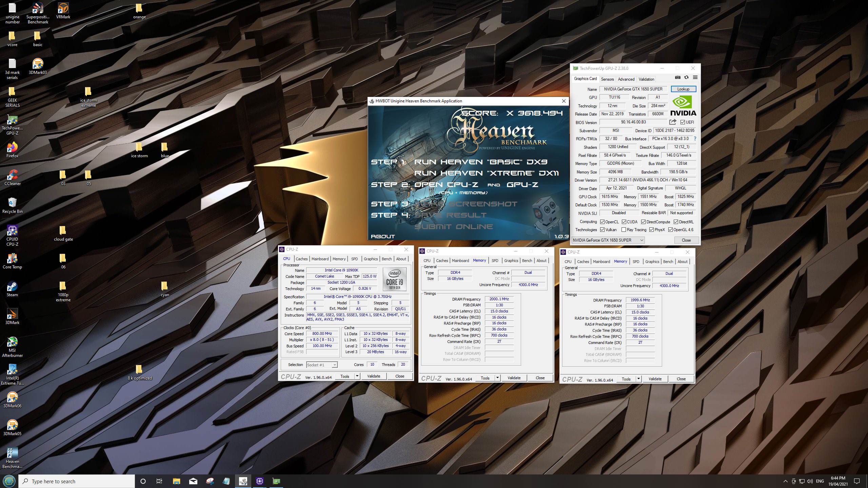This screenshot has height=488, width=868.
Task: Click the taskbar search box
Action: point(77,481)
